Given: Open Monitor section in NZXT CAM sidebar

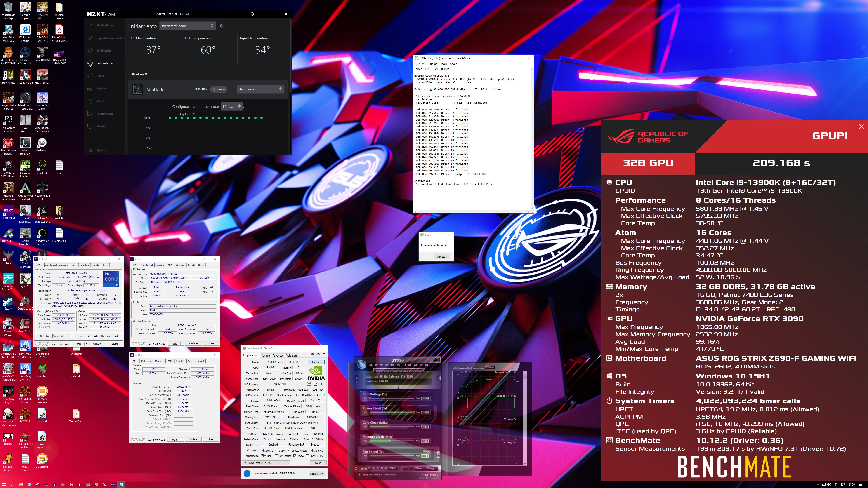Looking at the screenshot, I should (x=97, y=126).
